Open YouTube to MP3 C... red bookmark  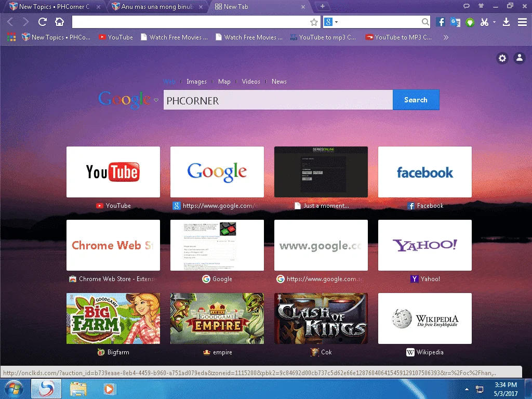pyautogui.click(x=398, y=37)
